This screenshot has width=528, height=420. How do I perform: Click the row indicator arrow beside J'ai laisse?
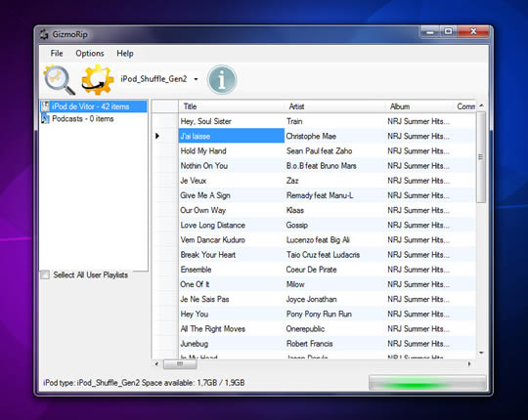pyautogui.click(x=157, y=136)
